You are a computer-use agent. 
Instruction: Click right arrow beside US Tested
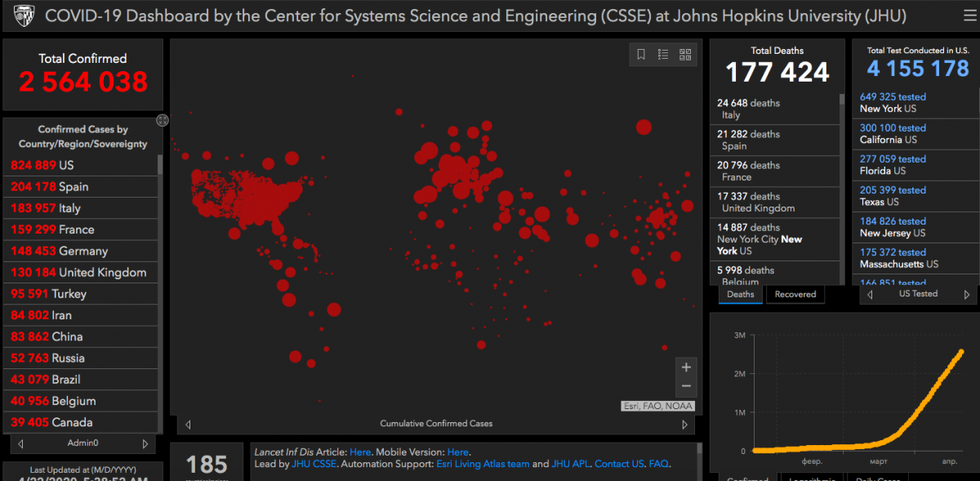click(x=967, y=294)
